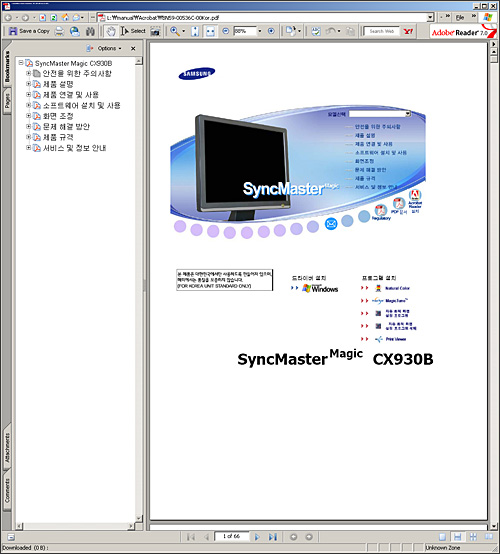Screen dimensions: 500x554
Task: Click the Zoom Out minus button
Action: click(226, 31)
